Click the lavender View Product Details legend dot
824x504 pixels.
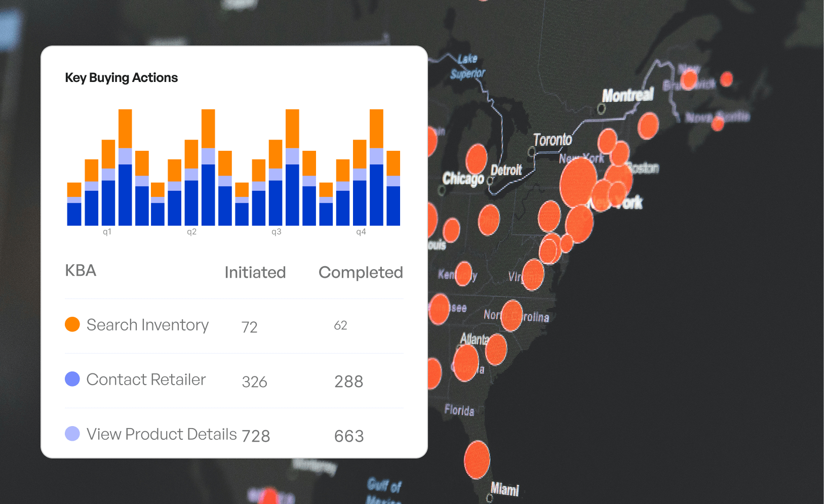(x=72, y=434)
